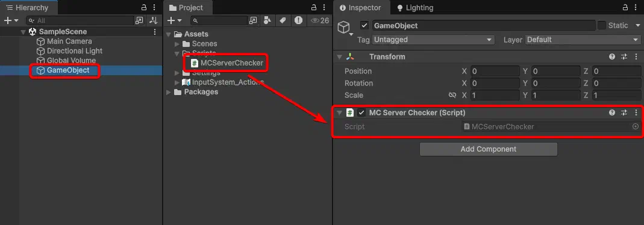Screen dimensions: 644x225
Task: Click the Add Component button
Action: pyautogui.click(x=489, y=149)
